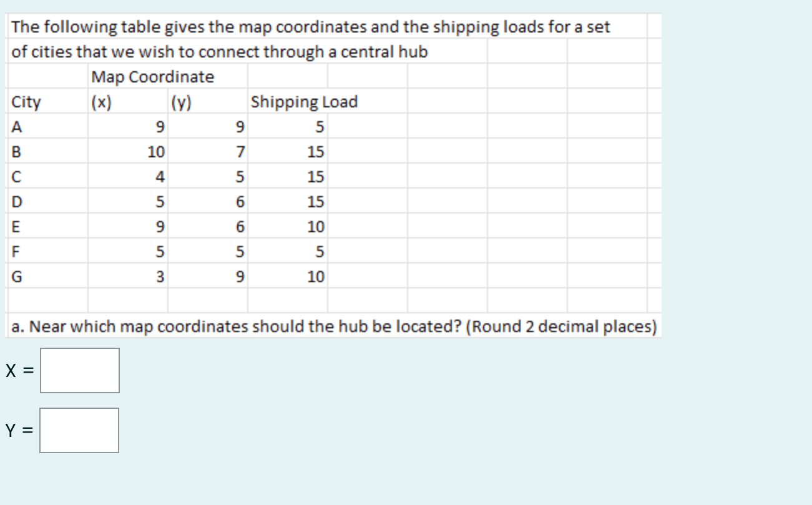Click the Y input field

click(79, 430)
